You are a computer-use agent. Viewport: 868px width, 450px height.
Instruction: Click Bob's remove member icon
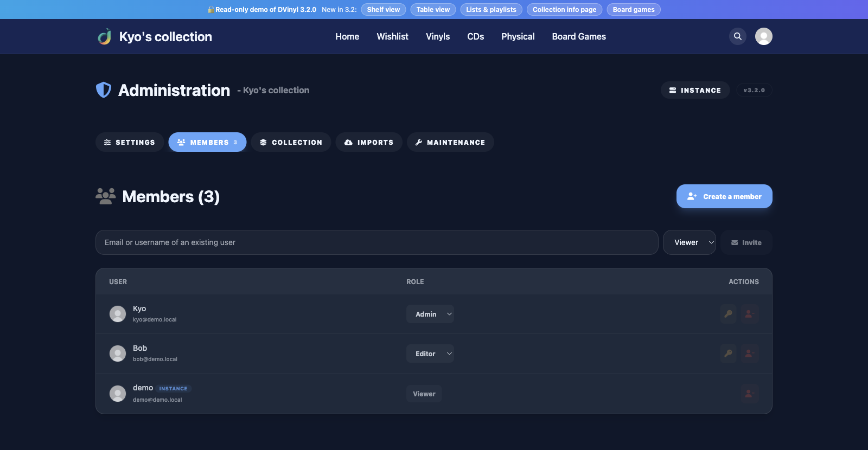coord(749,353)
